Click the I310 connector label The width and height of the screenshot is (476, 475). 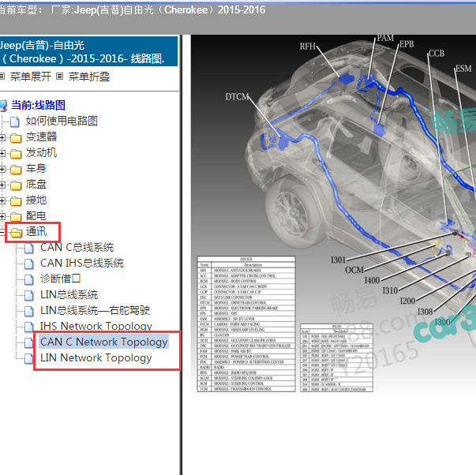click(390, 291)
